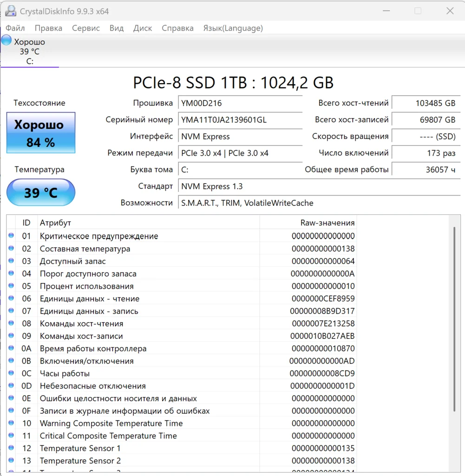The height and width of the screenshot is (476, 465).
Task: Open the Файл menu
Action: pyautogui.click(x=15, y=28)
